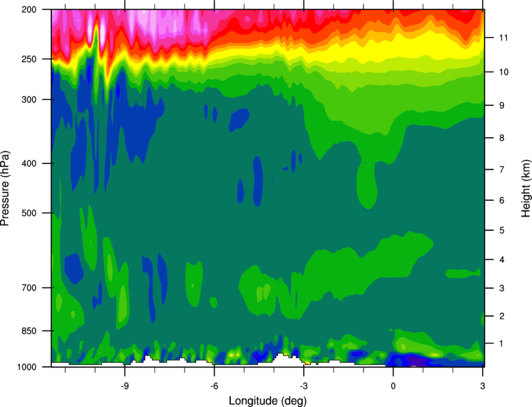The width and height of the screenshot is (532, 407).
Task: Click the 9 km height tick label
Action: [x=502, y=105]
